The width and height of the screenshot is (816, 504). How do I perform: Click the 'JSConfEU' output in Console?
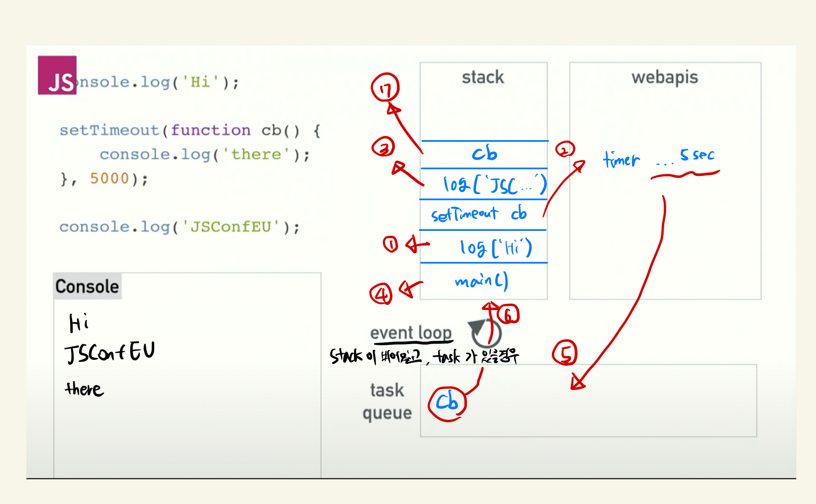click(110, 352)
